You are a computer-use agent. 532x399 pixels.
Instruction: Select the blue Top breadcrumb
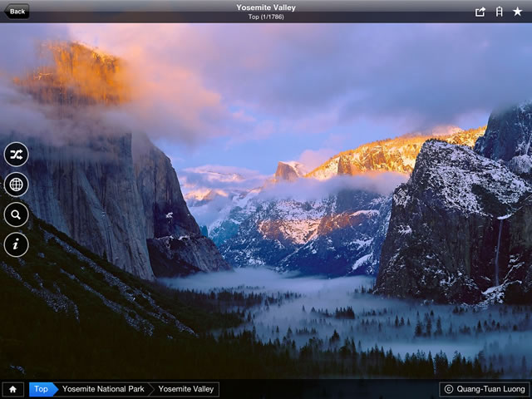(x=42, y=389)
